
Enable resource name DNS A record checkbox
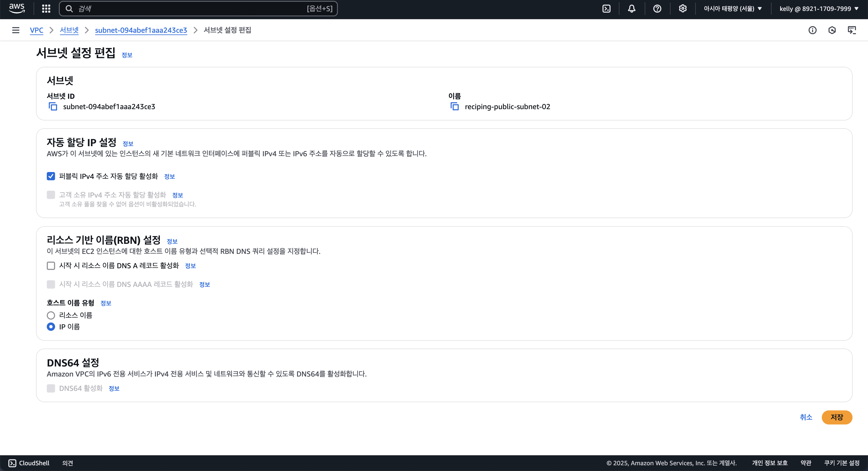tap(51, 266)
